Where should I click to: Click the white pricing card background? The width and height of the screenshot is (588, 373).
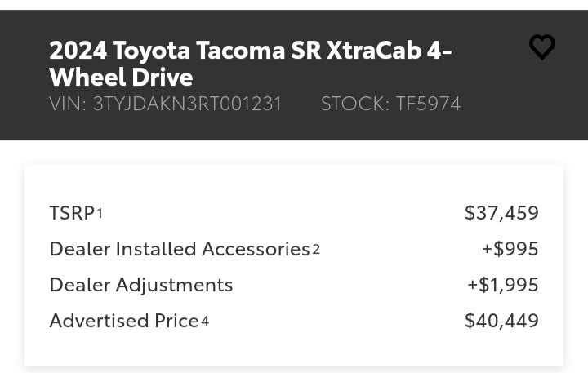[x=294, y=265]
